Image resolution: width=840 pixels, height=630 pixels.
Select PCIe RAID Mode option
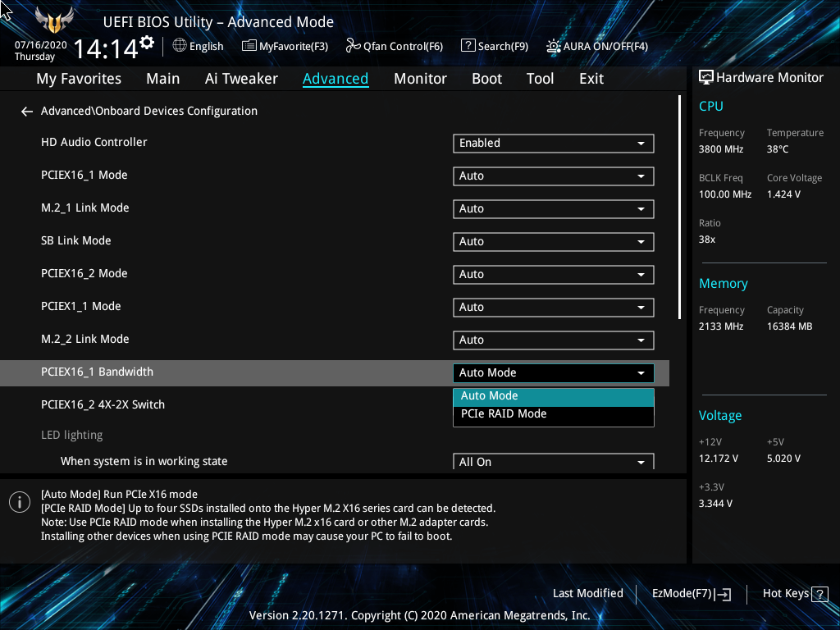[554, 414]
